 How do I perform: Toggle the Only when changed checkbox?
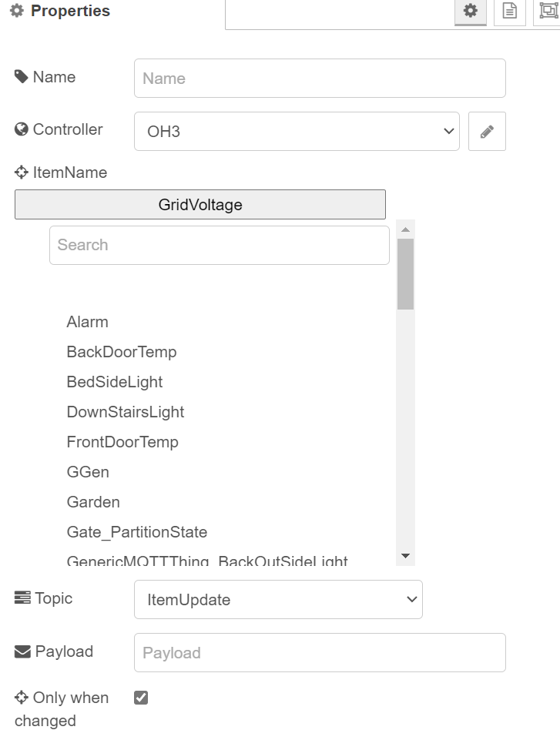(x=141, y=698)
